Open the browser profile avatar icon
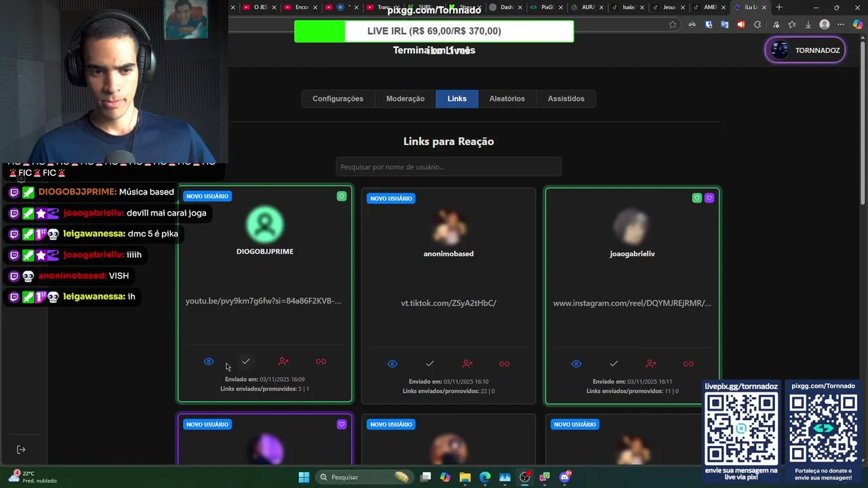The image size is (868, 488). pyautogui.click(x=825, y=24)
